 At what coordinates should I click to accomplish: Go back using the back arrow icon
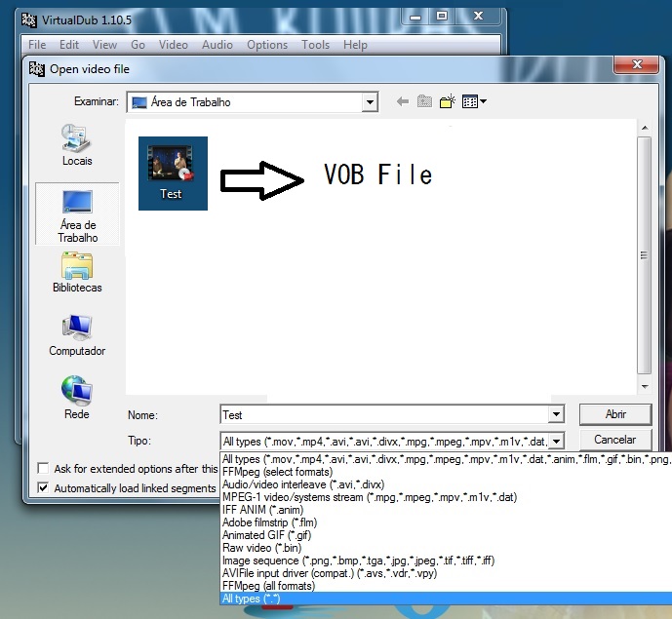click(x=403, y=102)
